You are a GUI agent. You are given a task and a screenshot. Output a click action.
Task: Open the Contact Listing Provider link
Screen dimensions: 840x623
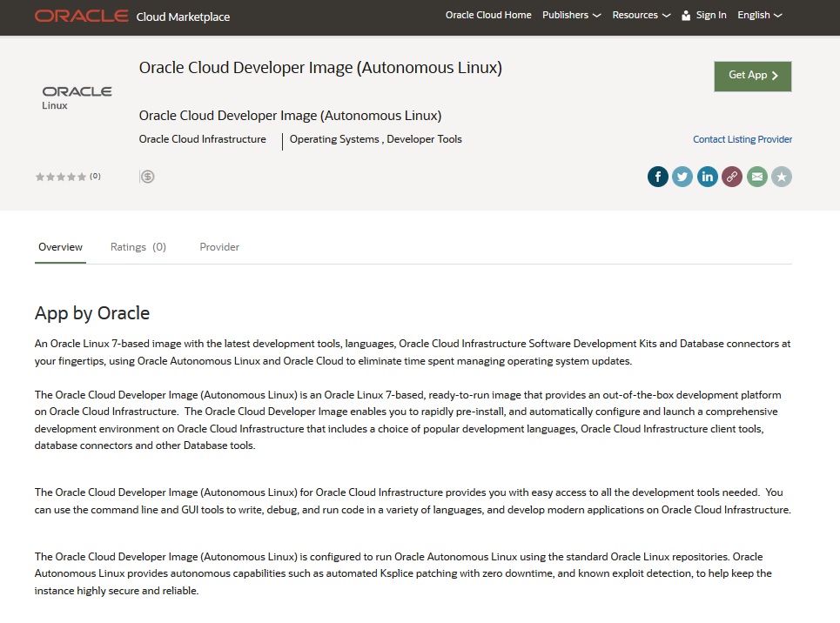pyautogui.click(x=742, y=139)
